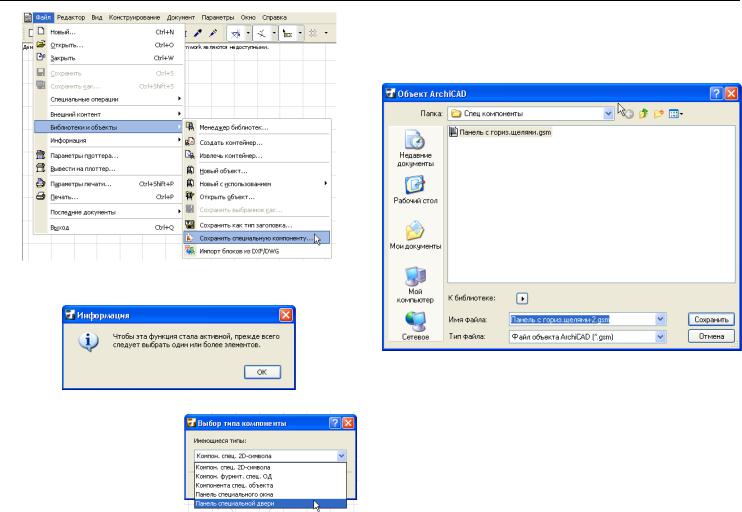
Task: Click the К библиотеке arrow button
Action: click(x=522, y=299)
